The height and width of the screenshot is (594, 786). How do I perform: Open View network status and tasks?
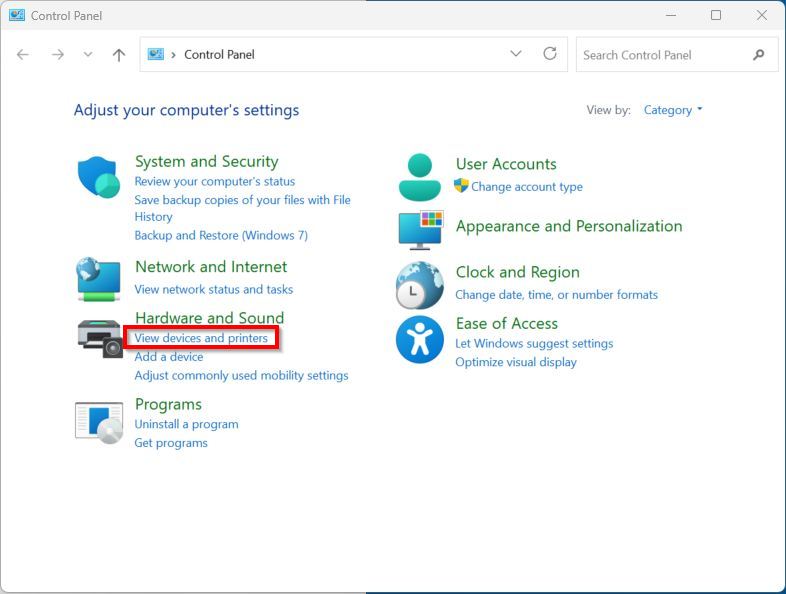click(213, 289)
